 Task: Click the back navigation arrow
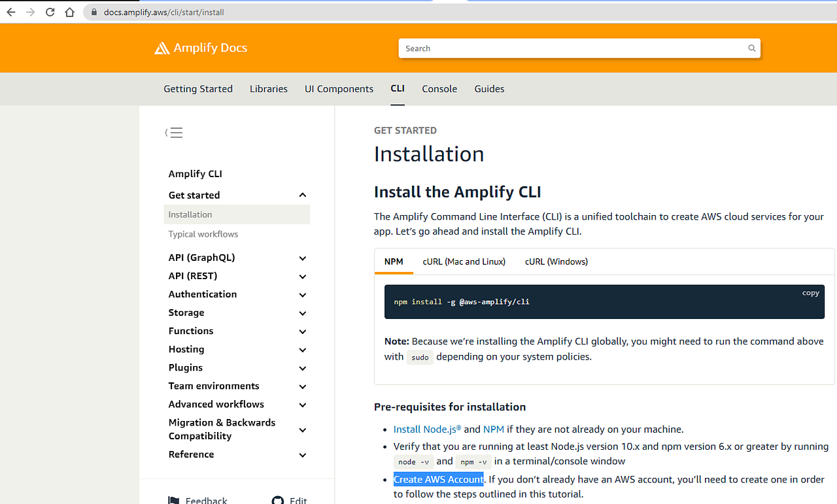[10, 12]
